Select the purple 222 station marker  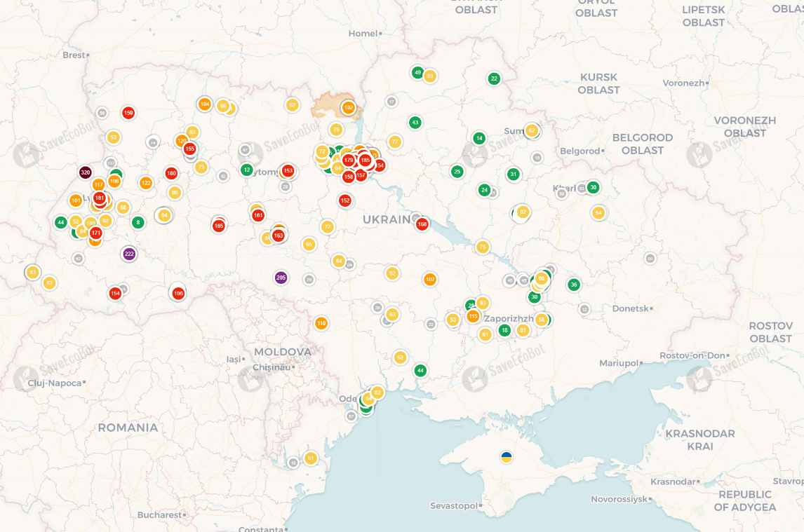[128, 254]
